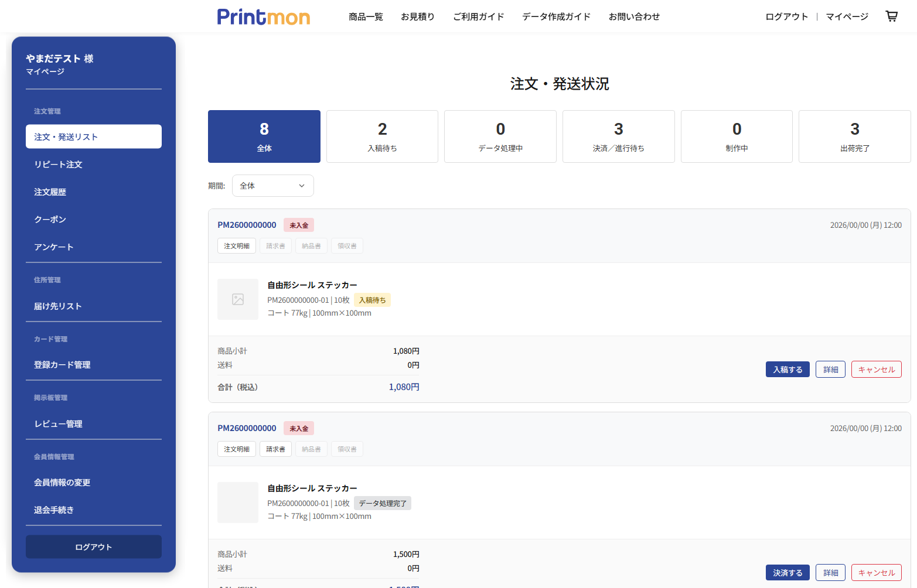Open the shopping cart icon
Image resolution: width=917 pixels, height=588 pixels.
pos(891,16)
